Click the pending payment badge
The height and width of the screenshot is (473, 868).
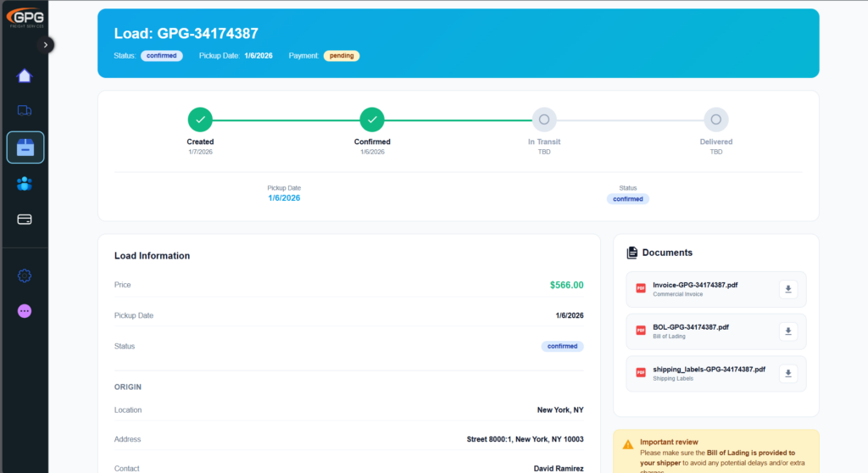(342, 56)
